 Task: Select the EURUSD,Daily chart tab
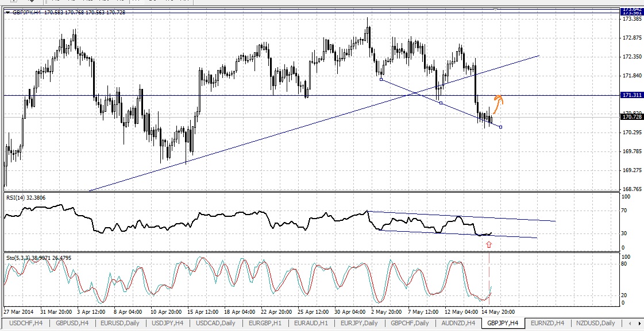(x=119, y=323)
